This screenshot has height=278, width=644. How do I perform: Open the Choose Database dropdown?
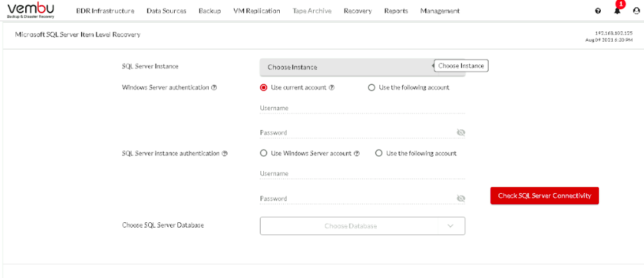coord(362,226)
